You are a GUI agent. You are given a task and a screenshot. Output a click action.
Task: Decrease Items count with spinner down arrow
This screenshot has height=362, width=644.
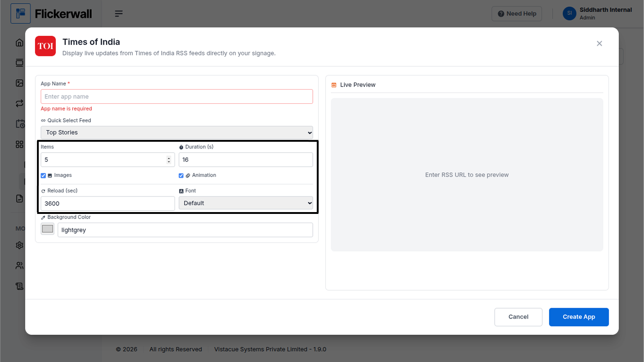[169, 161]
